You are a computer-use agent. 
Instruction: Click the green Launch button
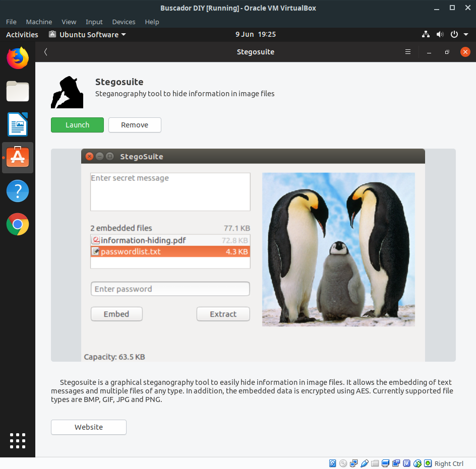(78, 125)
